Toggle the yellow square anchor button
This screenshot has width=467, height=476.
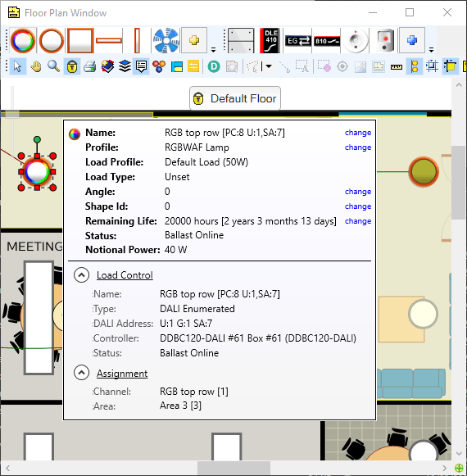click(x=450, y=66)
